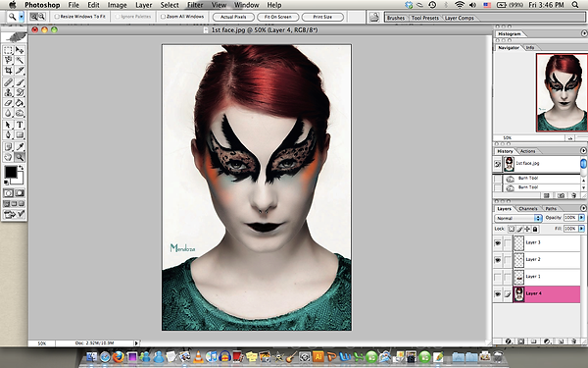Open Zoom tool preset picker dropdown
Screen dimensions: 588x368
pyautogui.click(x=22, y=17)
